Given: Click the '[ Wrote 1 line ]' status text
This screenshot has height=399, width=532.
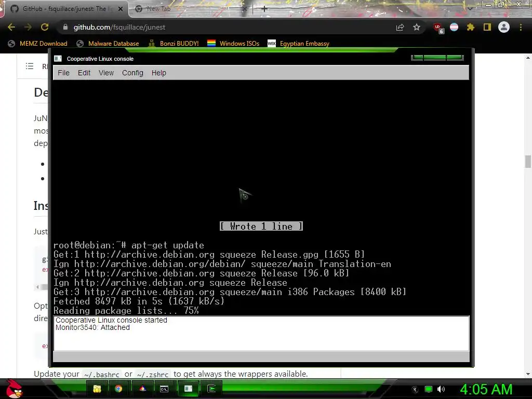Looking at the screenshot, I should [x=261, y=227].
